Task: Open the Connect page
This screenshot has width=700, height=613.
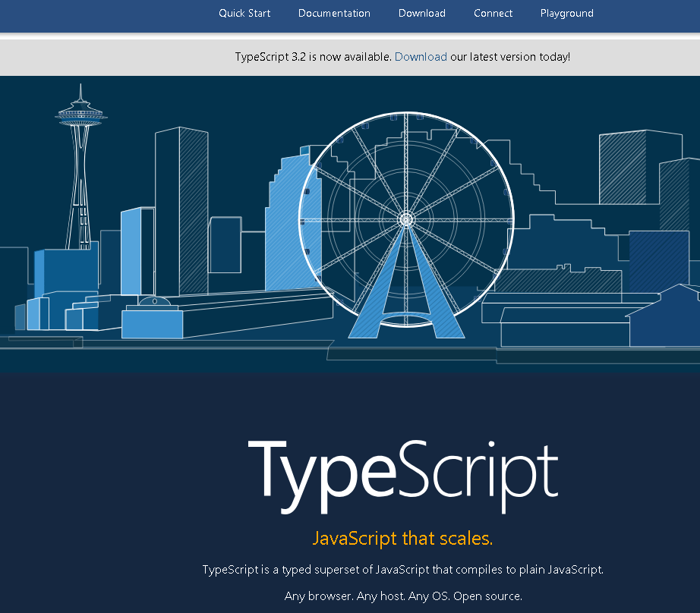Action: pyautogui.click(x=493, y=13)
